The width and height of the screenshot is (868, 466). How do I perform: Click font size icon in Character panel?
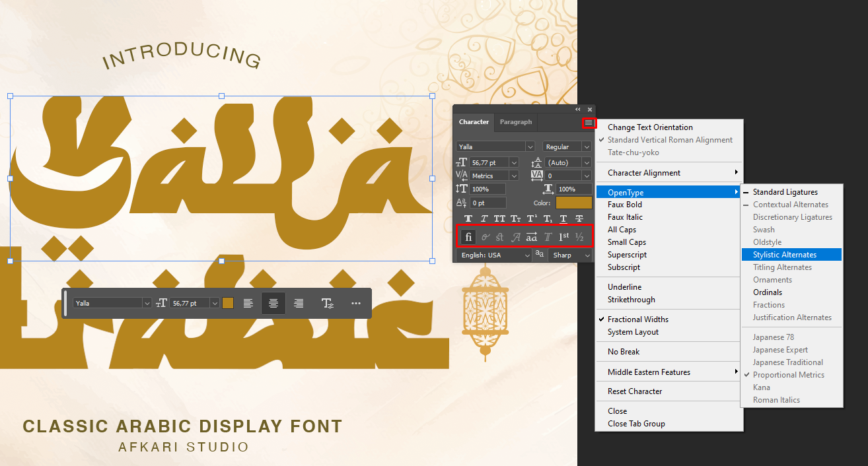tap(461, 162)
